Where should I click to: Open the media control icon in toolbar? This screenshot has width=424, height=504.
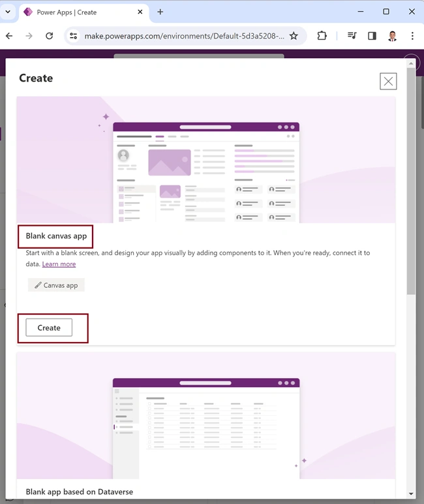[352, 36]
